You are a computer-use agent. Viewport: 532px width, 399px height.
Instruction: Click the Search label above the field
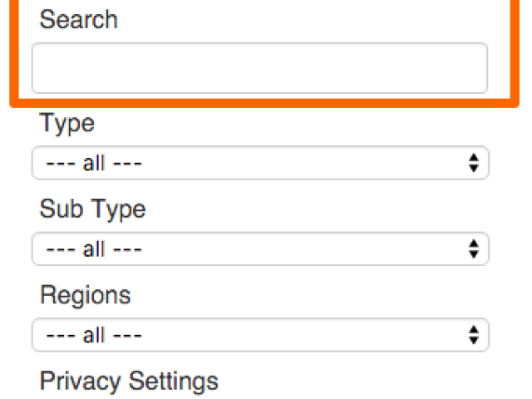pyautogui.click(x=79, y=19)
